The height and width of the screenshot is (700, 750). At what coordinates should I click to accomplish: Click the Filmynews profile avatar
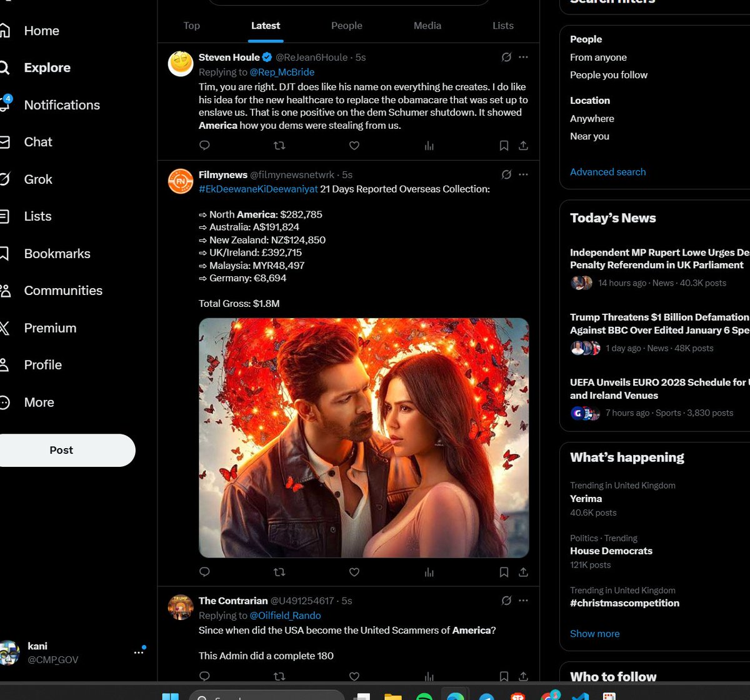pos(181,181)
